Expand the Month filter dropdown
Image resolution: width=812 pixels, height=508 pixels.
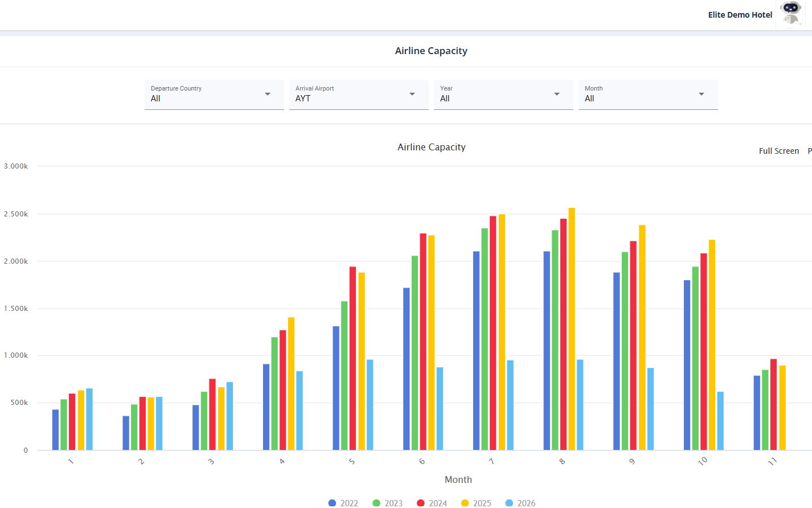click(647, 95)
